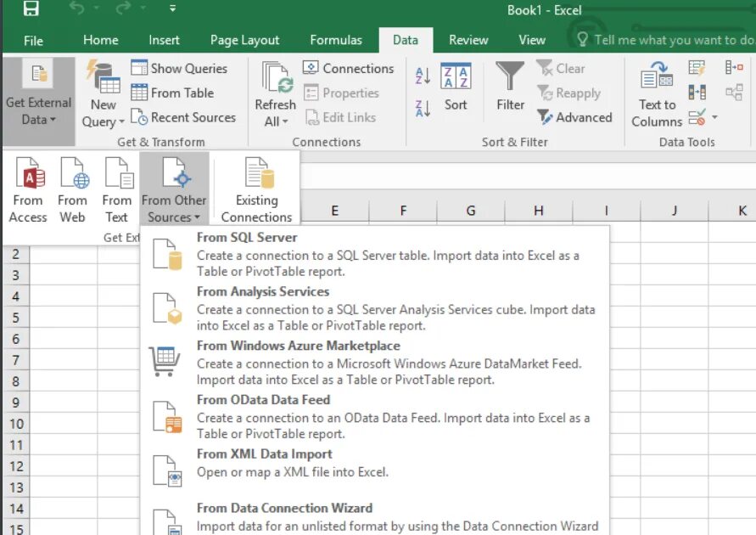Select row 5 header
The height and width of the screenshot is (535, 756).
[16, 318]
